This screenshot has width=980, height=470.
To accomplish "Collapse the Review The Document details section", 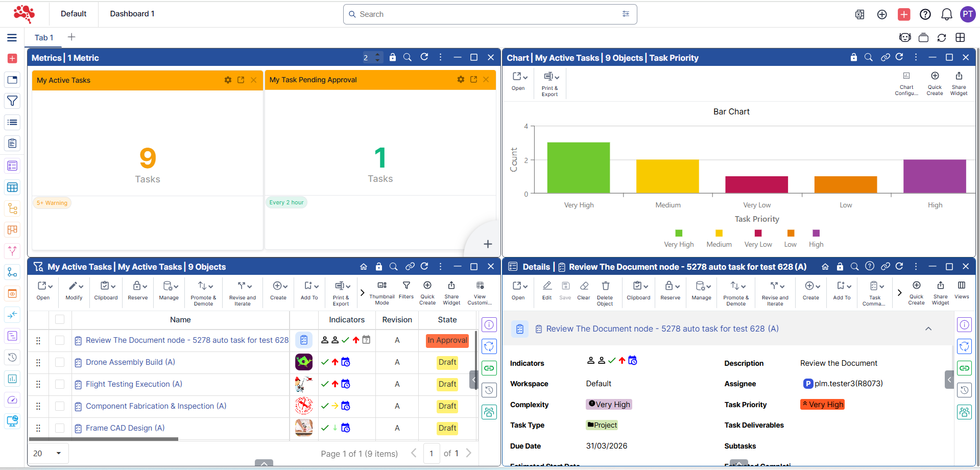I will (928, 329).
